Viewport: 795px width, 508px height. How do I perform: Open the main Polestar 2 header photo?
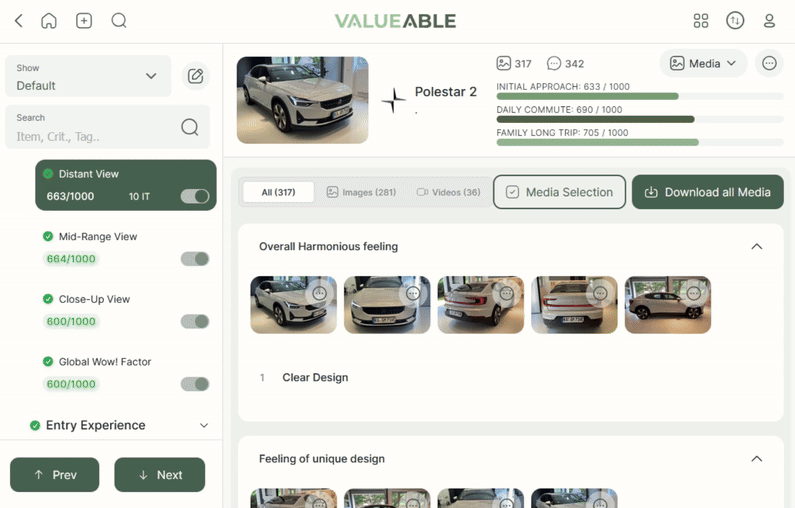303,100
